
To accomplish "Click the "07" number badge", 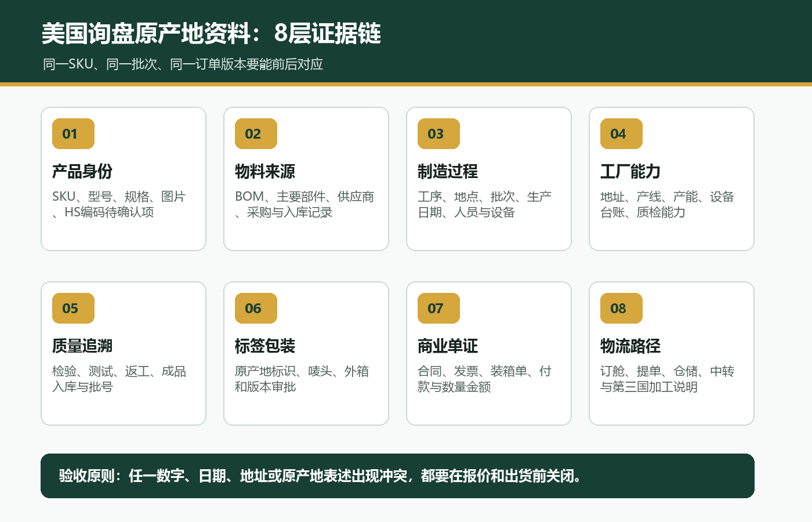I will pyautogui.click(x=439, y=309).
